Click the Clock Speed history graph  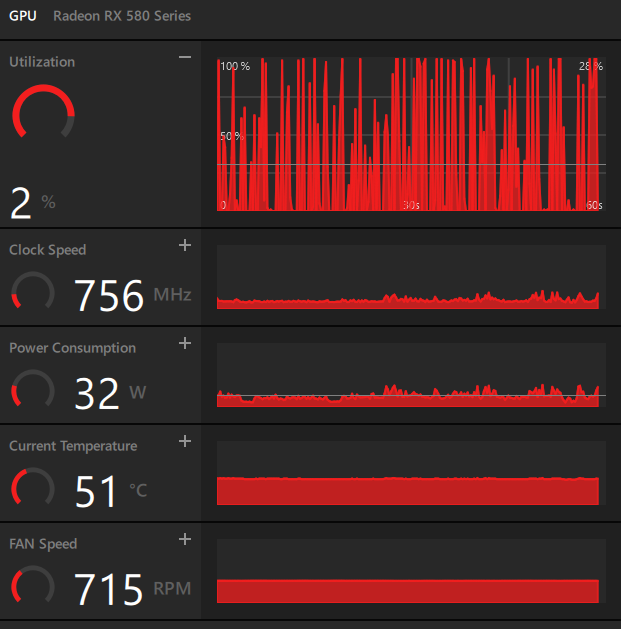click(411, 277)
